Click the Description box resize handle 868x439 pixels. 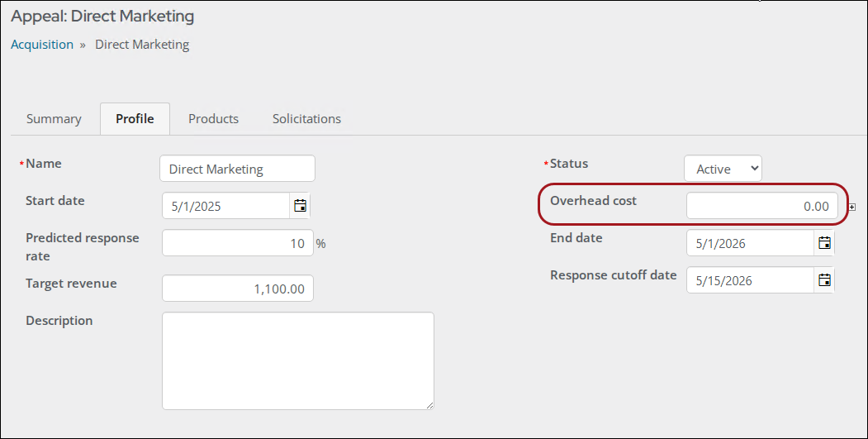(x=430, y=406)
